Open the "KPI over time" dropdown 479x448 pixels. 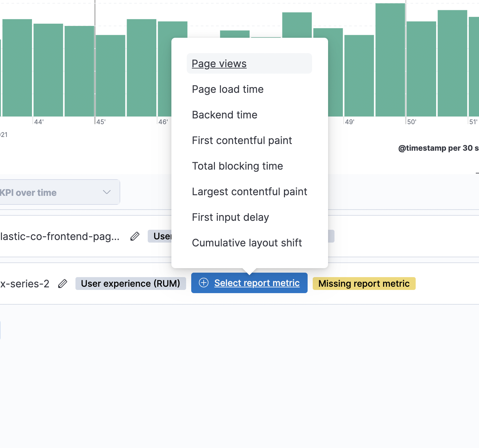(48, 192)
